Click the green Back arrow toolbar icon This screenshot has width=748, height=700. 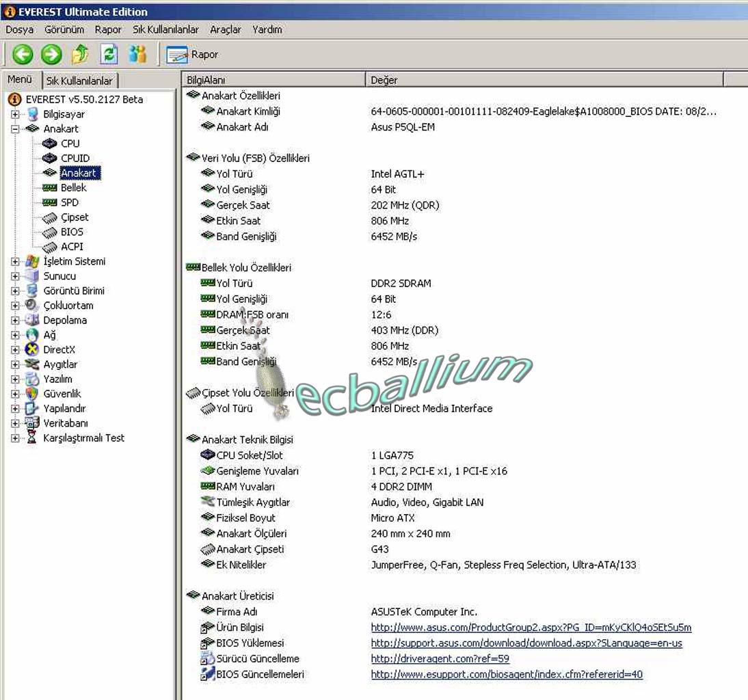[x=23, y=55]
